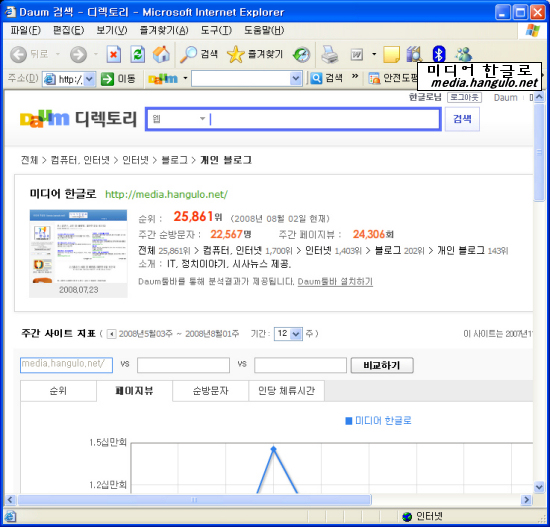Switch to the 순방문자 tab
The height and width of the screenshot is (527, 550).
[210, 391]
